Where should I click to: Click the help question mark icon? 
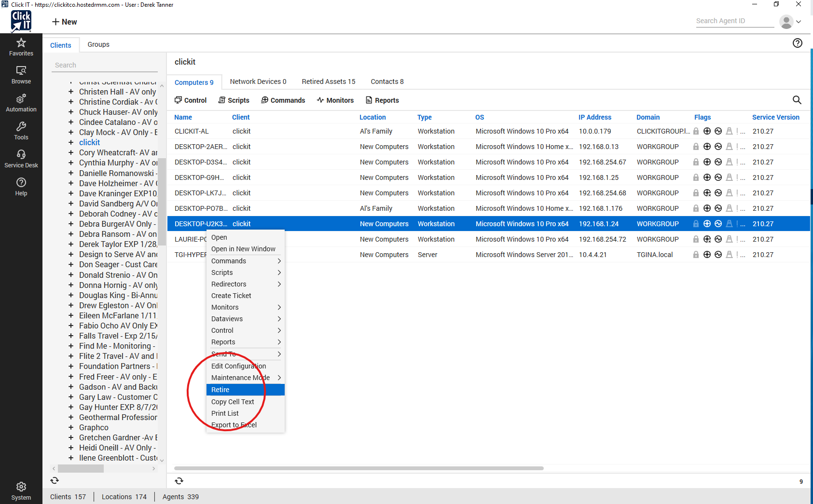click(798, 43)
